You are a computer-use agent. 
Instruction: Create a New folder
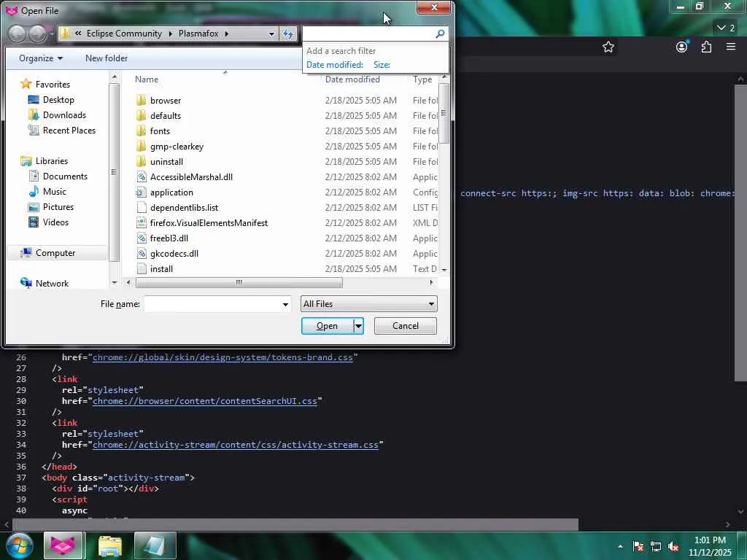pyautogui.click(x=107, y=58)
